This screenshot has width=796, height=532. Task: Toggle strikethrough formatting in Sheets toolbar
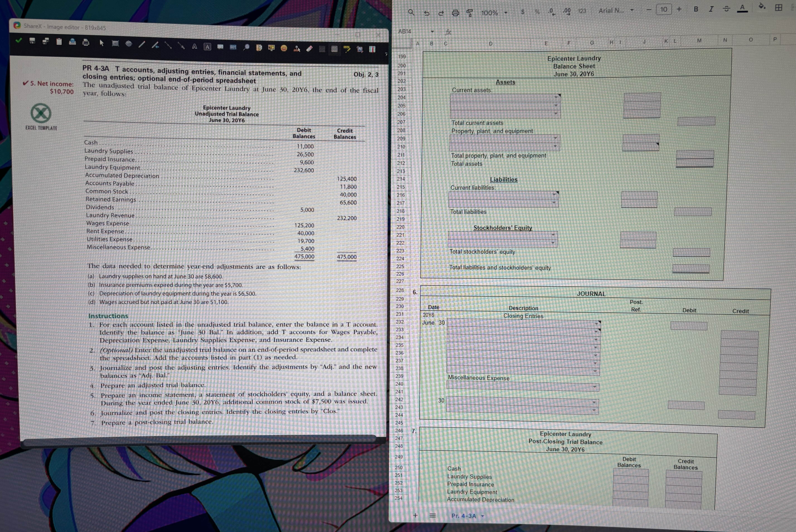726,8
